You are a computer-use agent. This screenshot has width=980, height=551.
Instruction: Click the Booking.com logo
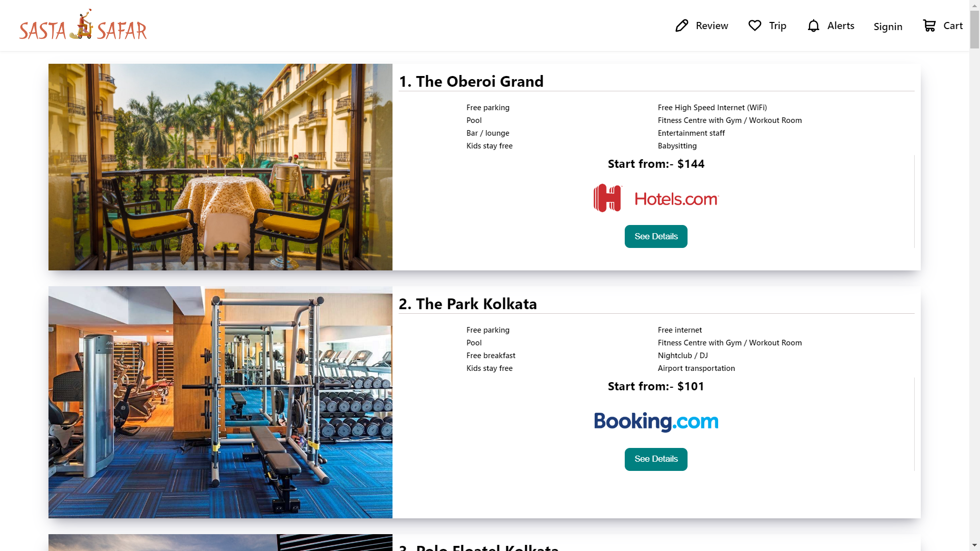coord(656,421)
